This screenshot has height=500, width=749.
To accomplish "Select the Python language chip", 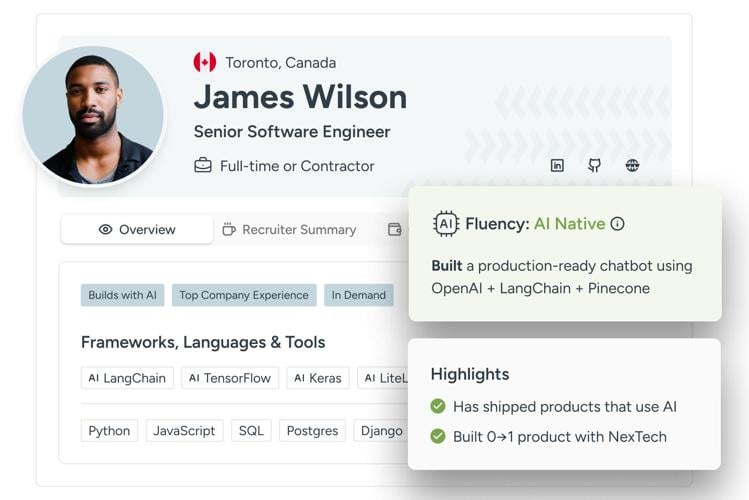I will 109,431.
